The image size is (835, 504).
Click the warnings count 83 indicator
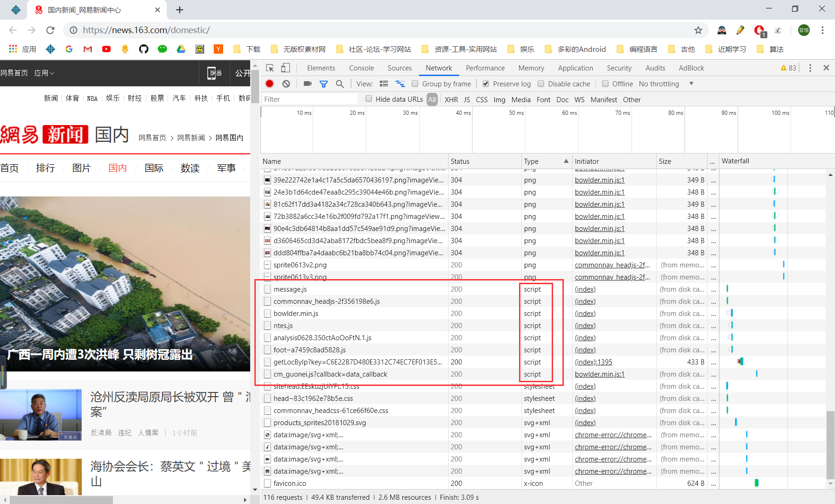(788, 68)
